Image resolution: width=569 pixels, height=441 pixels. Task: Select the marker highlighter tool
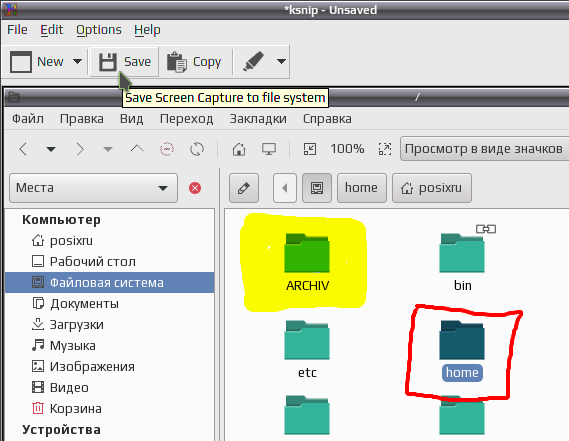click(x=253, y=61)
